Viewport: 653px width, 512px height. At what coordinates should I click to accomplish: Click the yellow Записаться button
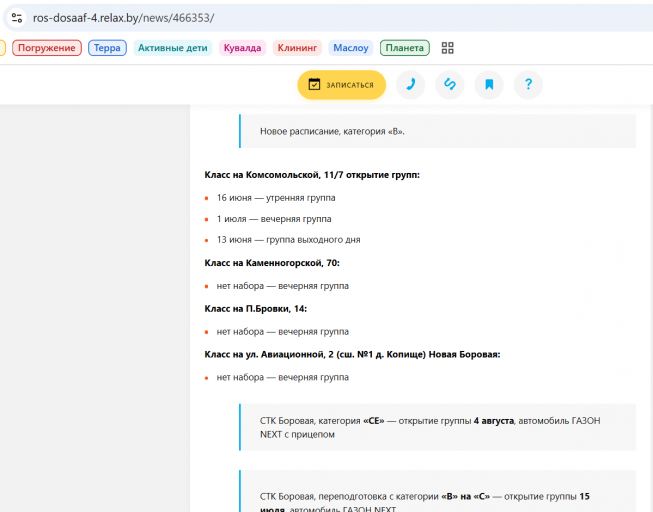[x=341, y=85]
